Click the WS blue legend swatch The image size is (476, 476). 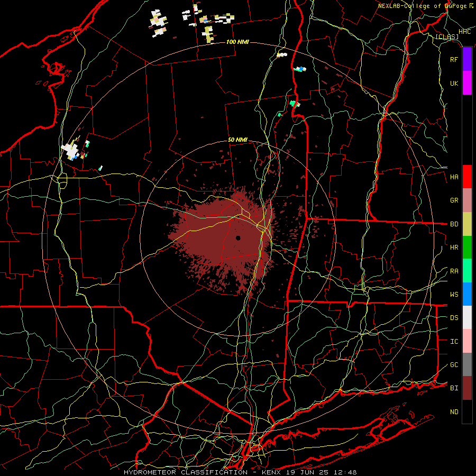[x=467, y=294]
